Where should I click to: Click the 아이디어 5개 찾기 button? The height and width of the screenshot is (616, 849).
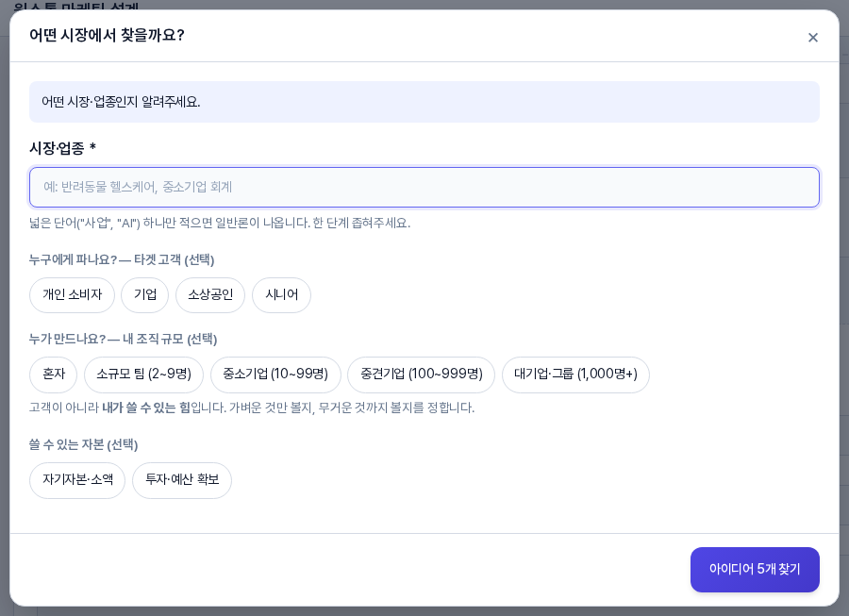pos(755,570)
